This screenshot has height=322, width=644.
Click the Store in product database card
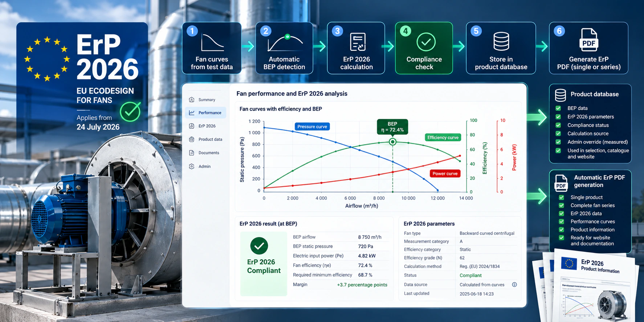coord(501,48)
